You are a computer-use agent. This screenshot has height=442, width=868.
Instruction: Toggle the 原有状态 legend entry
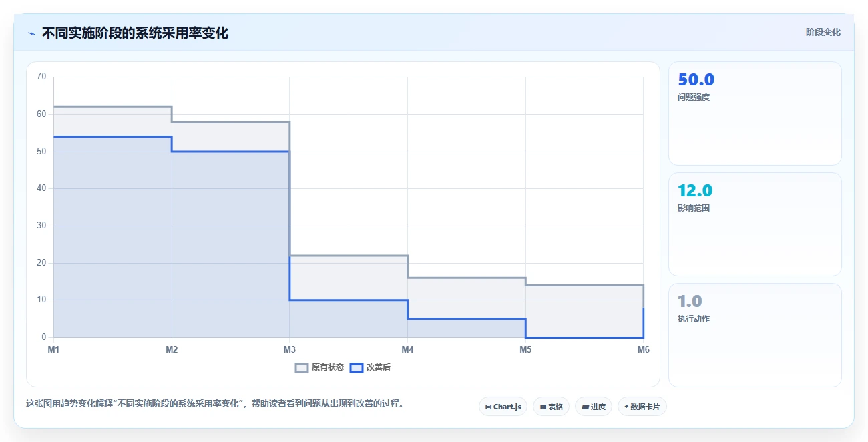(320, 367)
